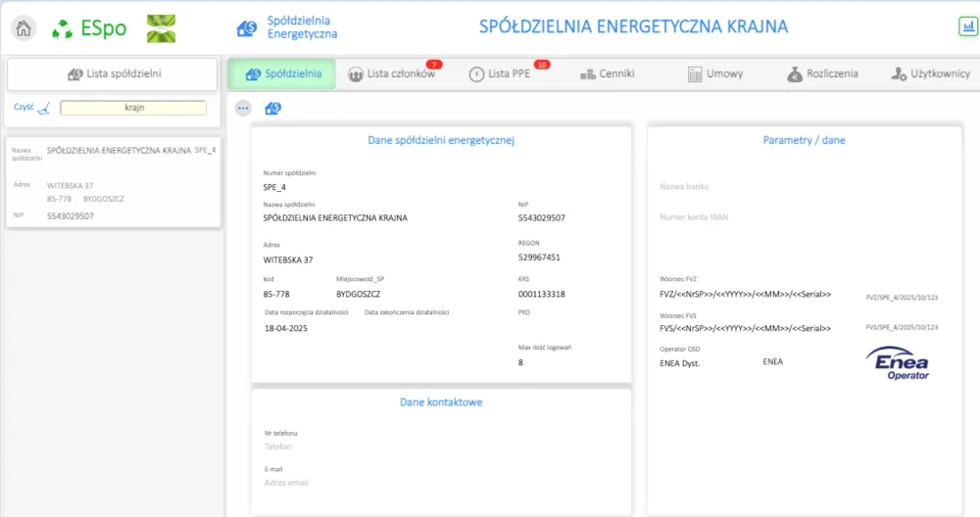Click the FVZ/SPE_4/2025/10/123 example text

pyautogui.click(x=902, y=298)
